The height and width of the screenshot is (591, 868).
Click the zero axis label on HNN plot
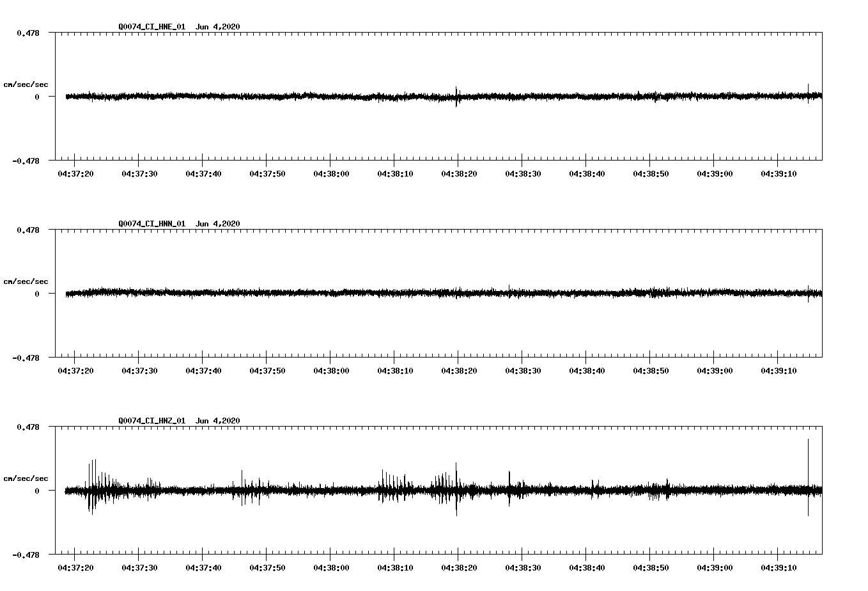tap(37, 294)
